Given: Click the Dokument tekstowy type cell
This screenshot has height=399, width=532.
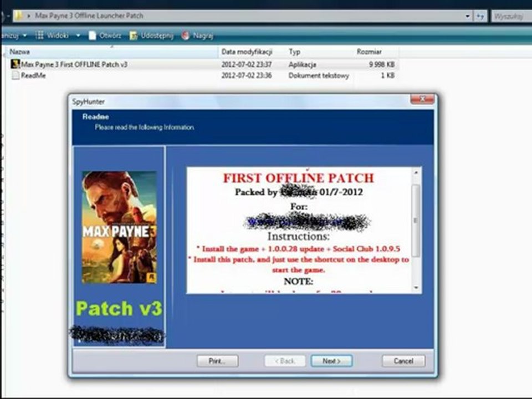Looking at the screenshot, I should (319, 75).
